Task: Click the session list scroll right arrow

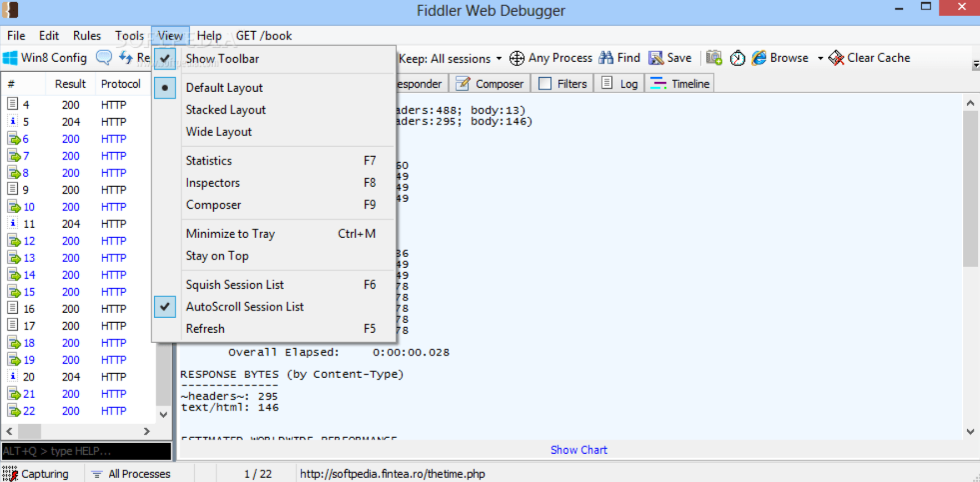Action: point(147,431)
